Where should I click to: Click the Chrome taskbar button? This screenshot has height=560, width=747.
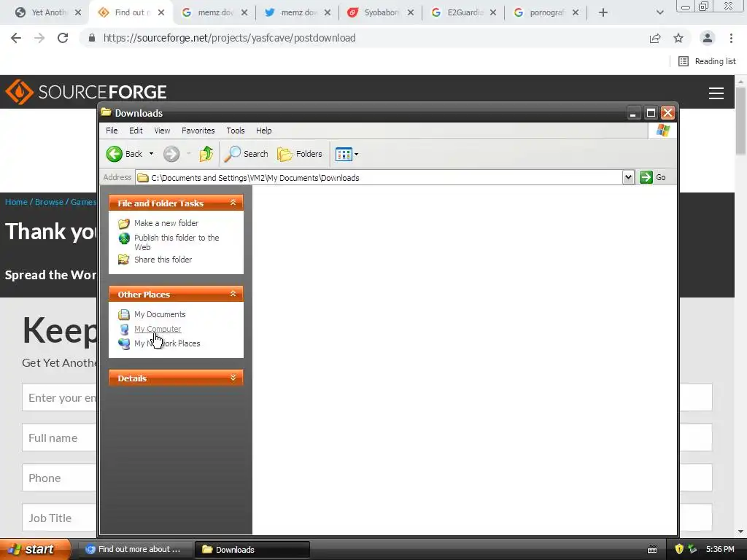134,550
